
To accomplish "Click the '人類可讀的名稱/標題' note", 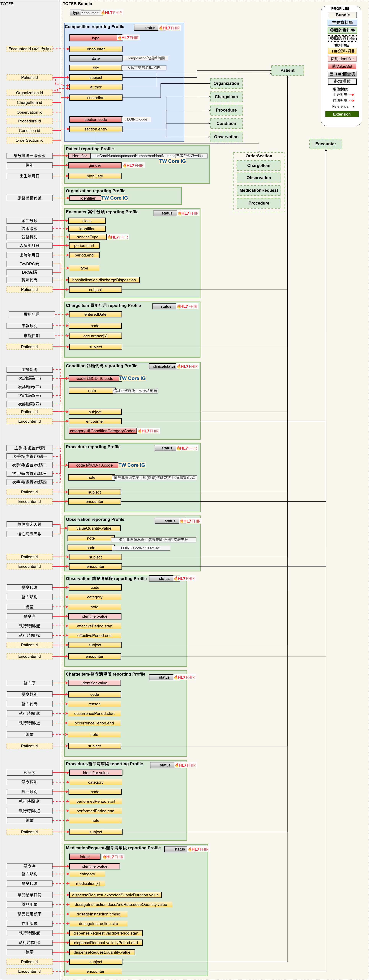I will pyautogui.click(x=144, y=68).
